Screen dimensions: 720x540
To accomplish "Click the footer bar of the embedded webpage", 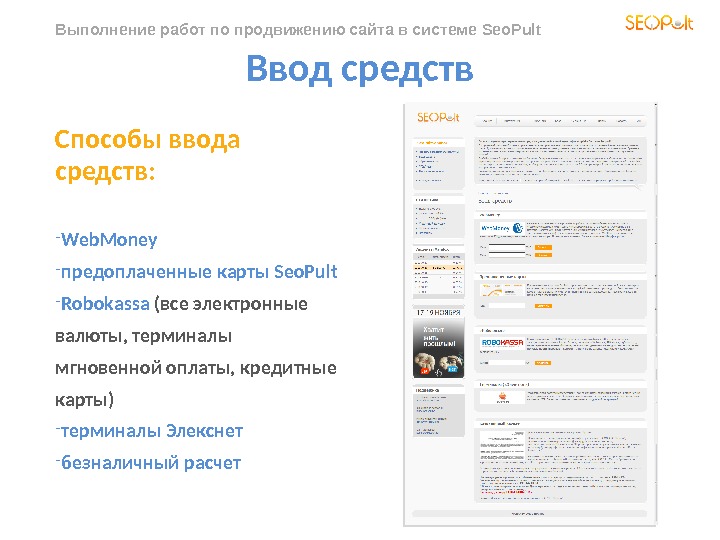I will [x=529, y=514].
